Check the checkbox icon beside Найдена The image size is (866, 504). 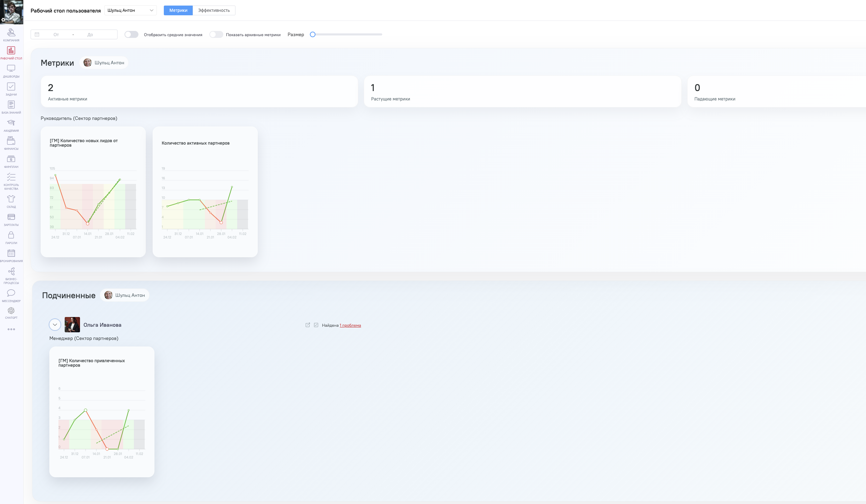click(x=316, y=325)
